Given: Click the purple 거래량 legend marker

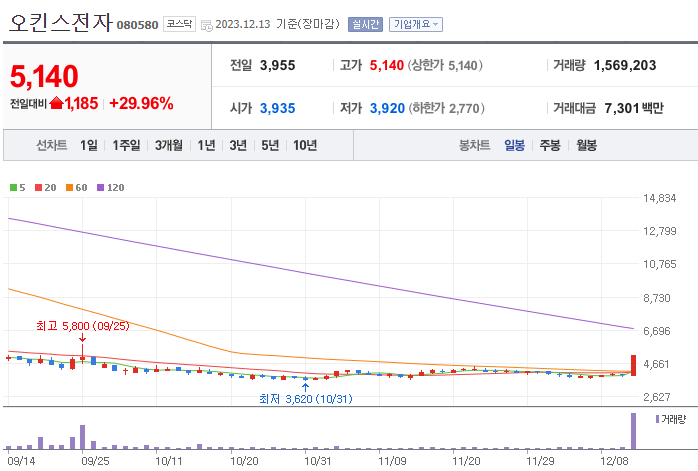Looking at the screenshot, I should [x=657, y=419].
